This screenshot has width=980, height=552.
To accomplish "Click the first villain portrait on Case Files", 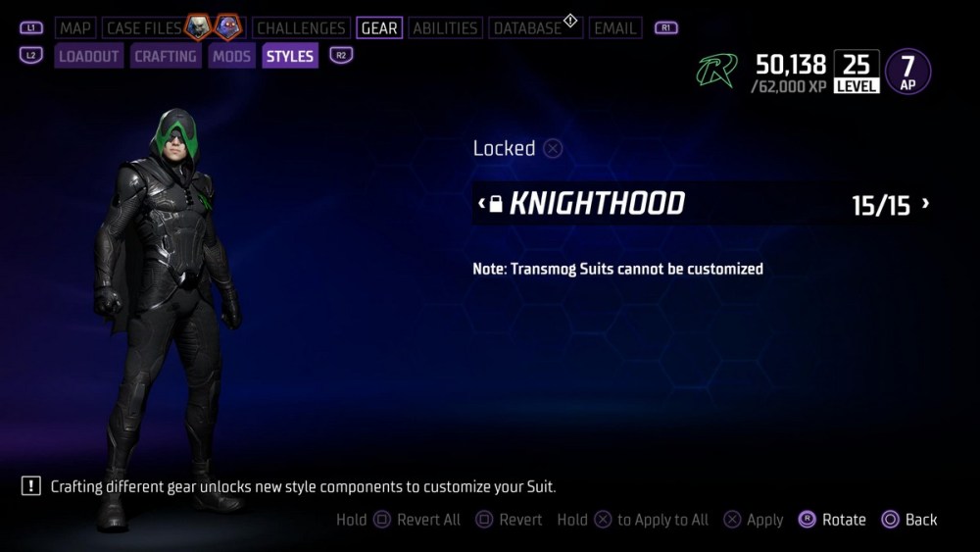I will click(198, 26).
